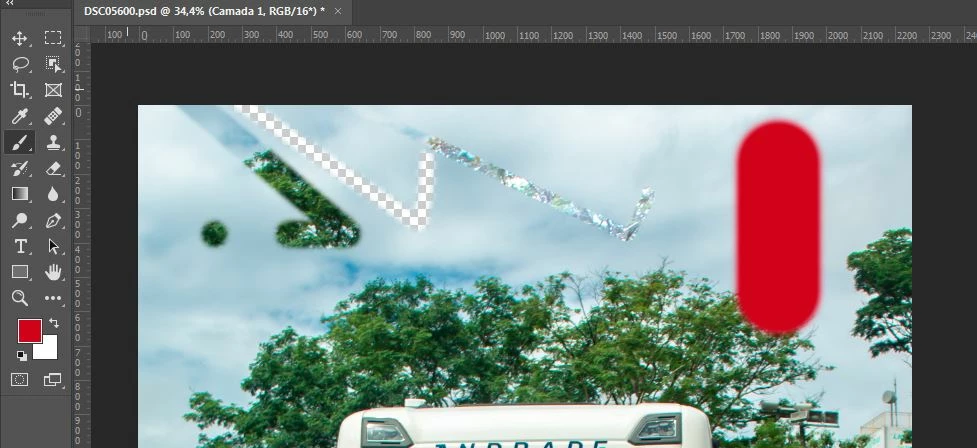The image size is (977, 448).
Task: Open the white background color picker
Action: [49, 351]
